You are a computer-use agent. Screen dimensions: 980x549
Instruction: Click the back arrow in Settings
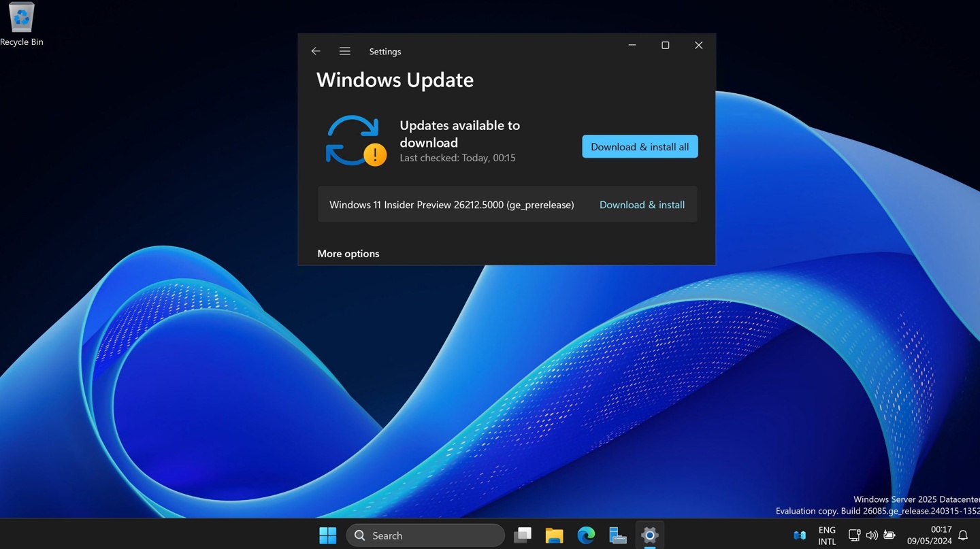(x=316, y=51)
